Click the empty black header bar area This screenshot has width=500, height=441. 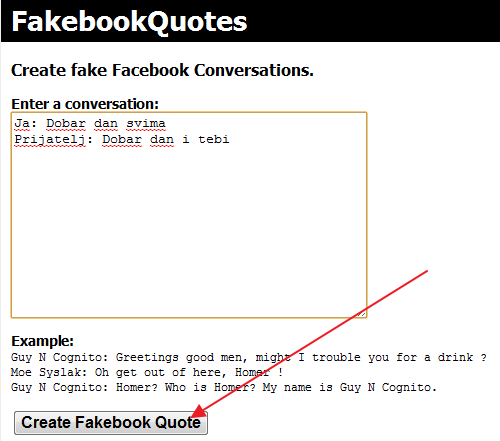pos(373,21)
